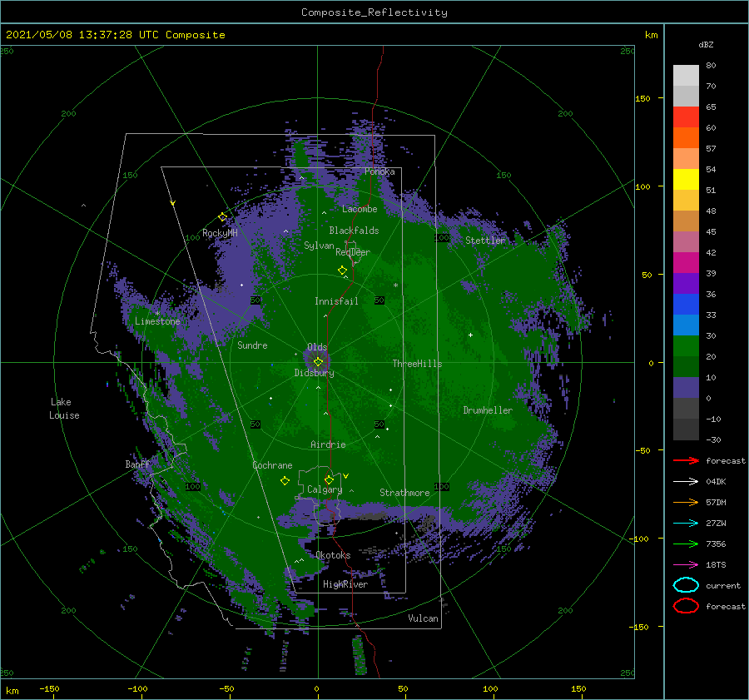749x700 pixels.
Task: Click the 04DK legend label
Action: click(716, 482)
